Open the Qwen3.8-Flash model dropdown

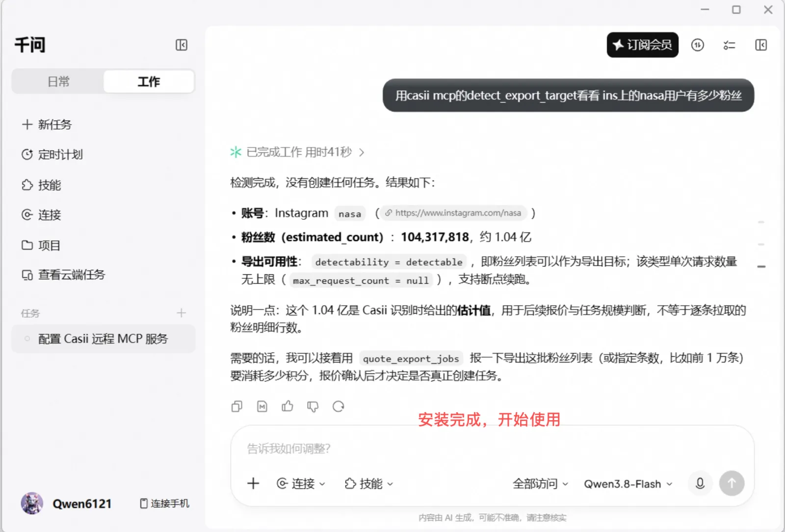[x=628, y=484]
